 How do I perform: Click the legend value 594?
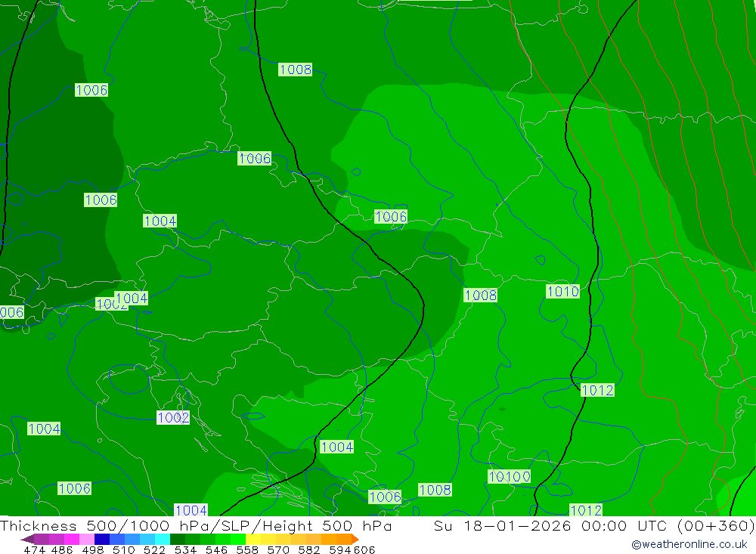pyautogui.click(x=340, y=549)
